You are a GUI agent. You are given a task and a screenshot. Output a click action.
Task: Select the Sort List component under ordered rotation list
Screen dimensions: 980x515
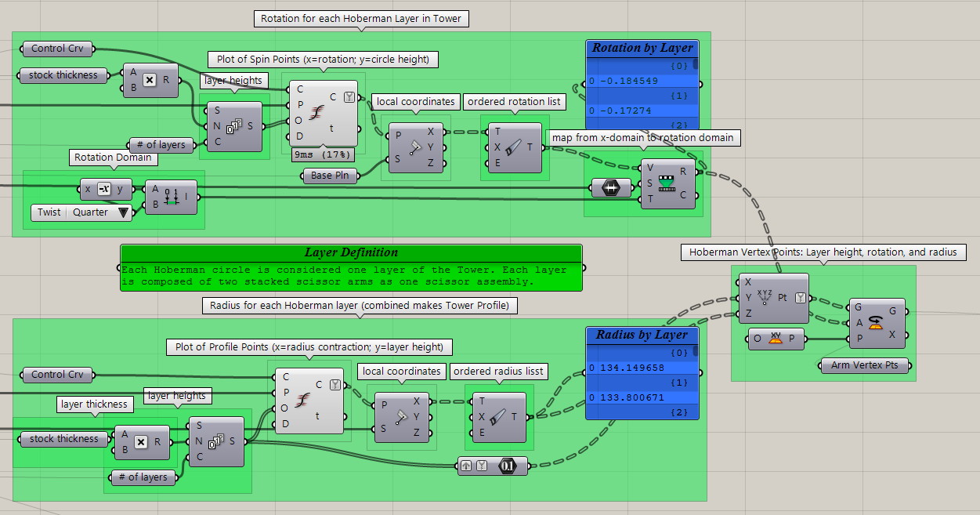pos(514,147)
